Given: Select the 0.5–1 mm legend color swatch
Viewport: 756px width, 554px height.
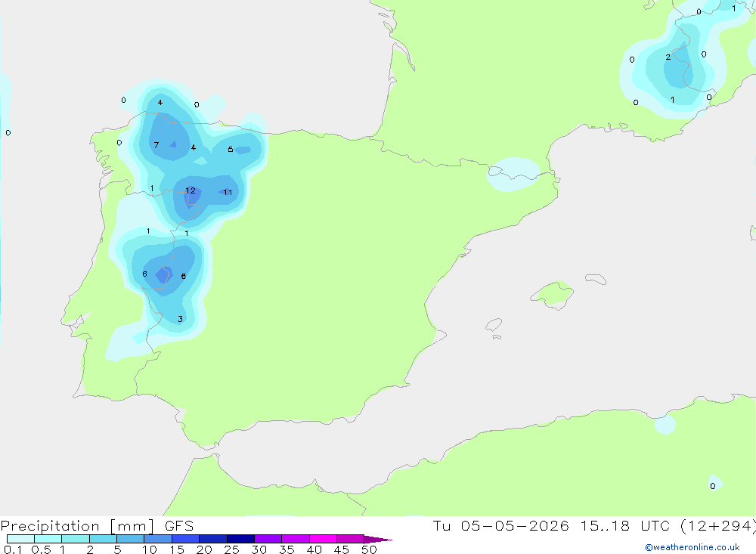Looking at the screenshot, I should click(48, 539).
